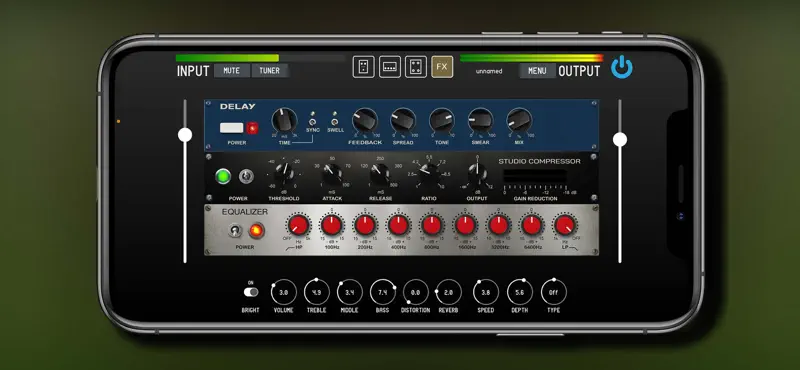Open the pedalboard view icon
The height and width of the screenshot is (370, 800).
coord(363,67)
